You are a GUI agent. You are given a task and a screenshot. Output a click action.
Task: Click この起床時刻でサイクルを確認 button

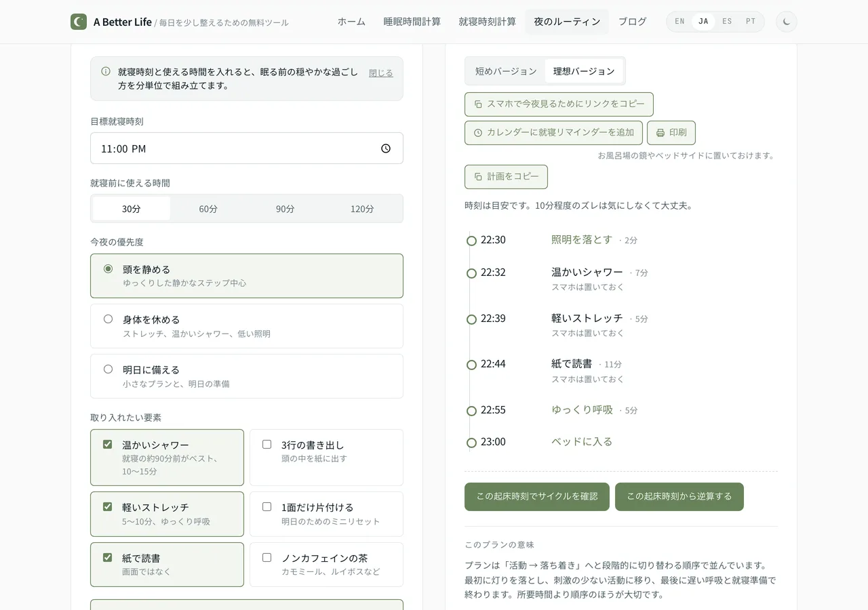(x=537, y=497)
